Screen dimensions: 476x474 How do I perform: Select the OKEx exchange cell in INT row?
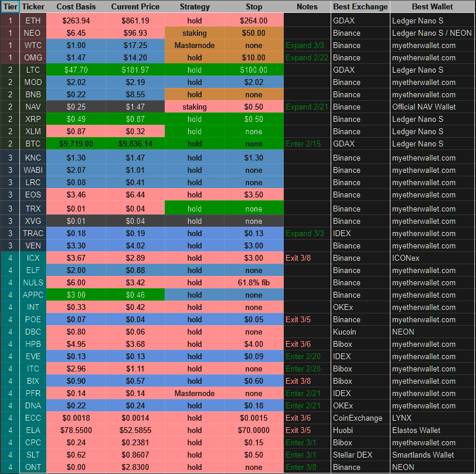[361, 307]
